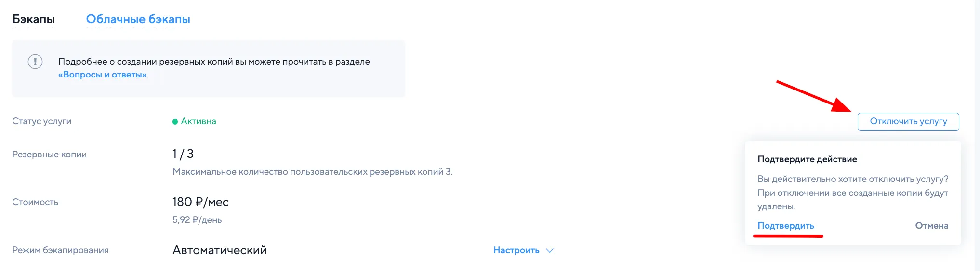Click the Режим бэкапирования label
980x271 pixels.
pos(60,250)
